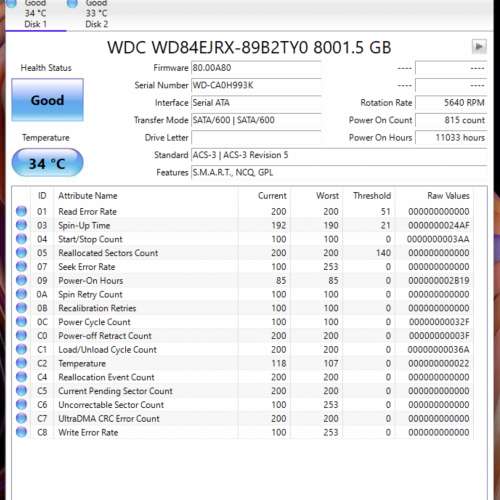Click the Interface field Serial ATA

(x=256, y=103)
